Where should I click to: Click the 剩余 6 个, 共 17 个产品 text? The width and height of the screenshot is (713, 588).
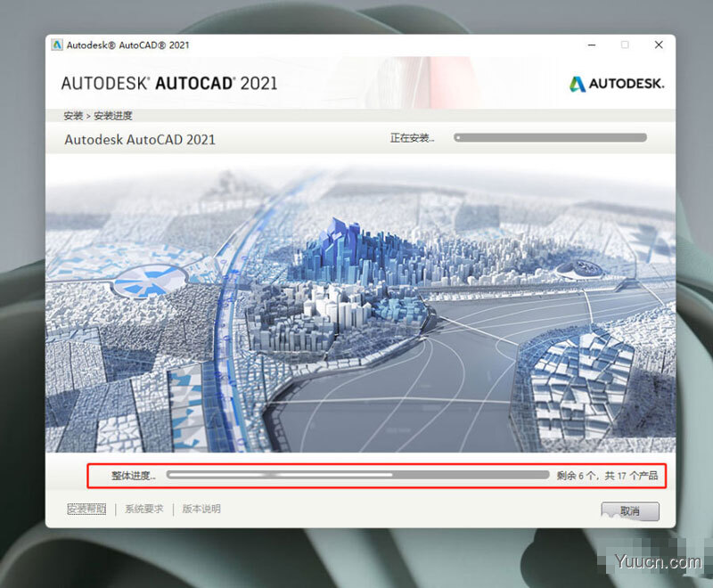pos(607,476)
